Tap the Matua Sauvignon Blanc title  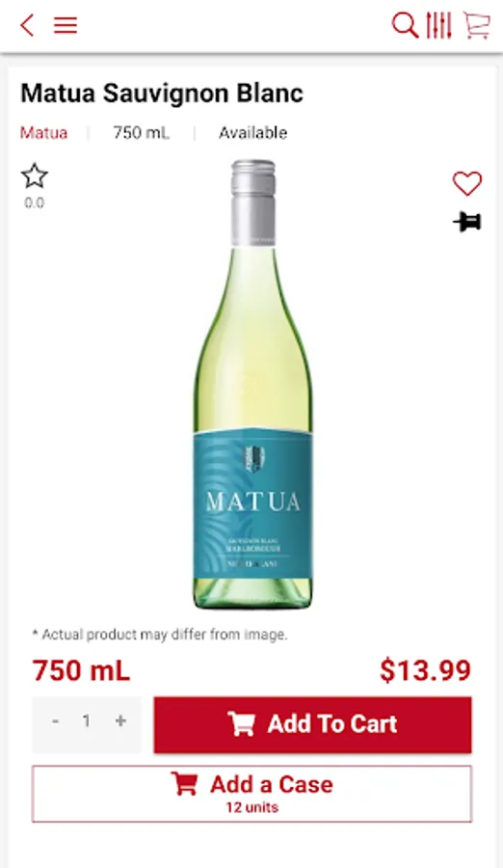pyautogui.click(x=162, y=94)
